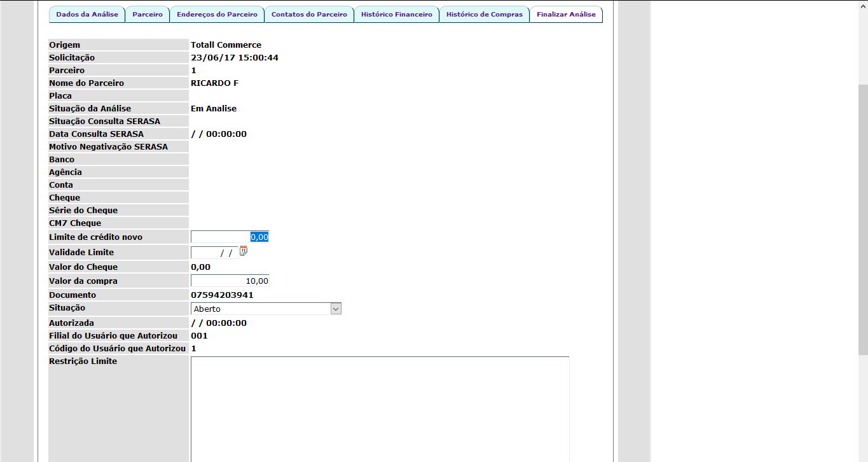868x462 pixels.
Task: Open the Validade Limite calendar picker icon
Action: 243,251
